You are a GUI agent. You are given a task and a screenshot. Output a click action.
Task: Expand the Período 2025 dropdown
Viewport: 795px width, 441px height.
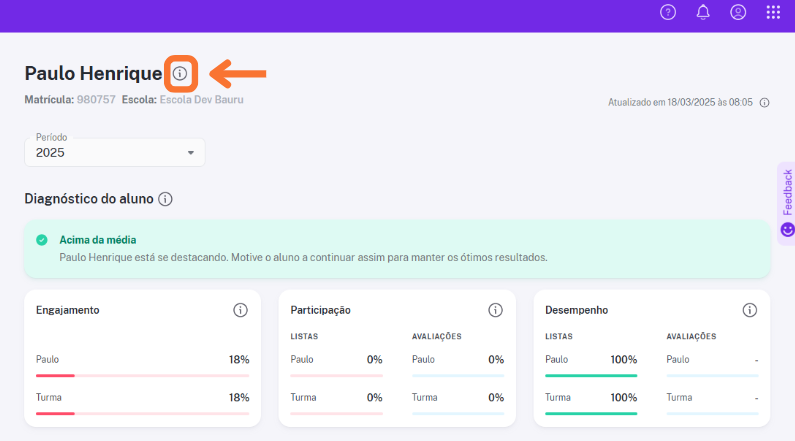click(x=115, y=152)
